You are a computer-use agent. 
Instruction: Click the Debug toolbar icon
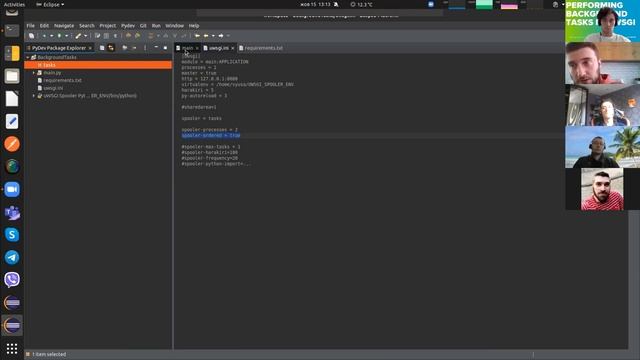44,36
